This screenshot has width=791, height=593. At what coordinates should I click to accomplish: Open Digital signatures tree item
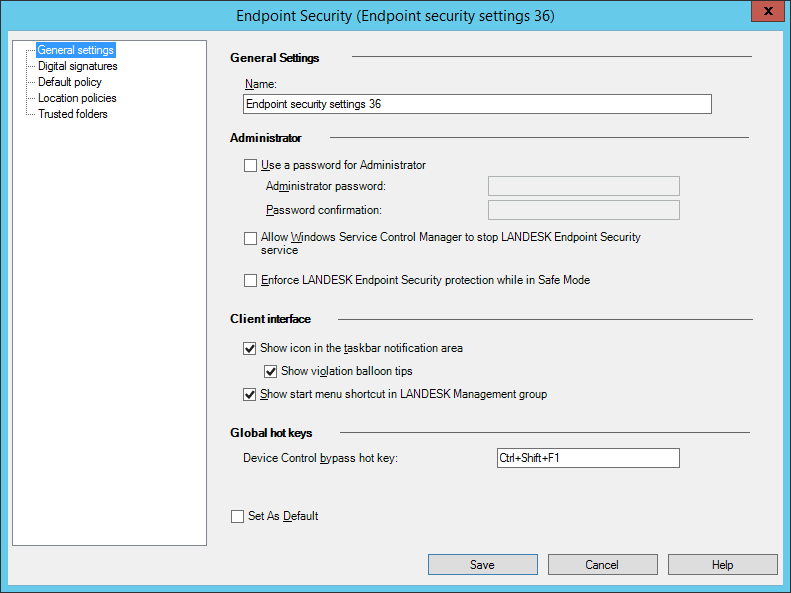(x=77, y=66)
